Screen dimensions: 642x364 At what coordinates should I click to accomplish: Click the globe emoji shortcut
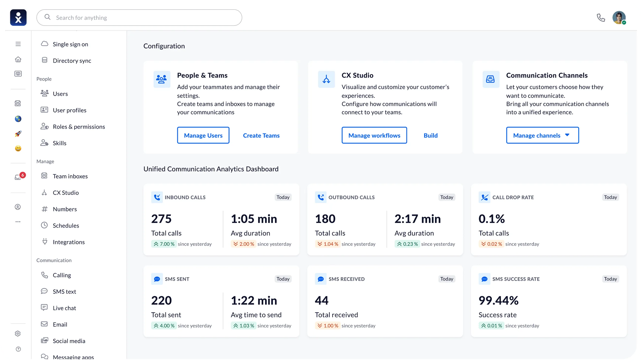[18, 119]
